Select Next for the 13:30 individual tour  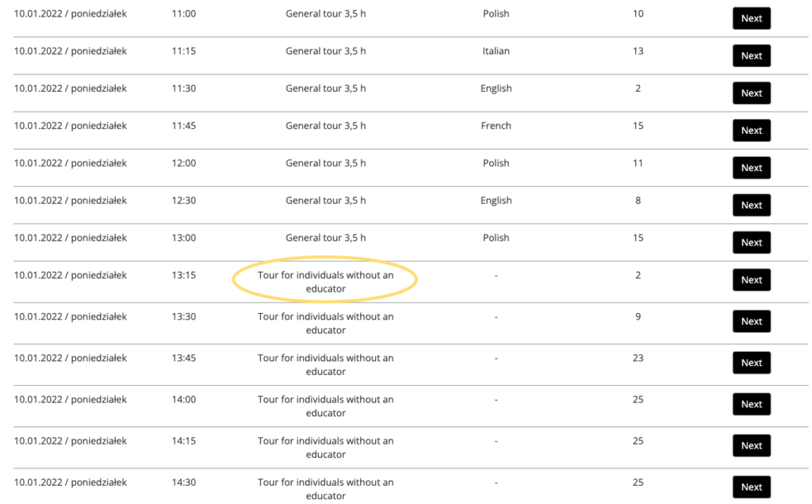(751, 321)
